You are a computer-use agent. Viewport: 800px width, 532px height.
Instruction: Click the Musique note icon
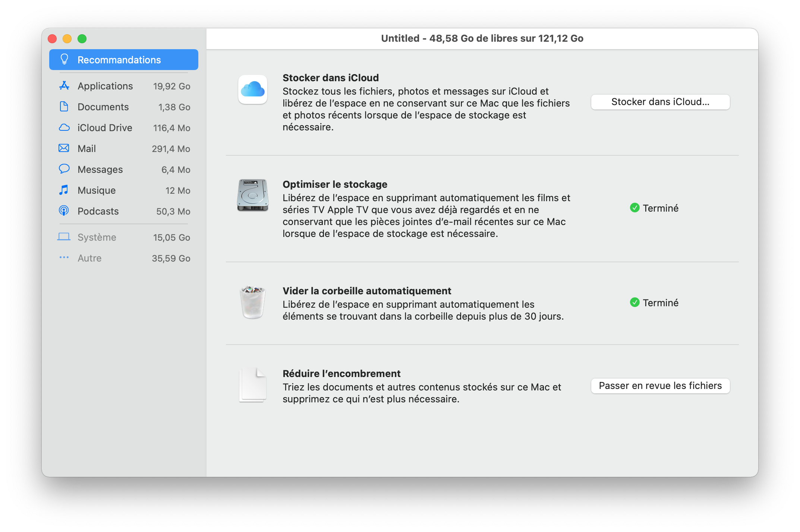[x=64, y=190]
